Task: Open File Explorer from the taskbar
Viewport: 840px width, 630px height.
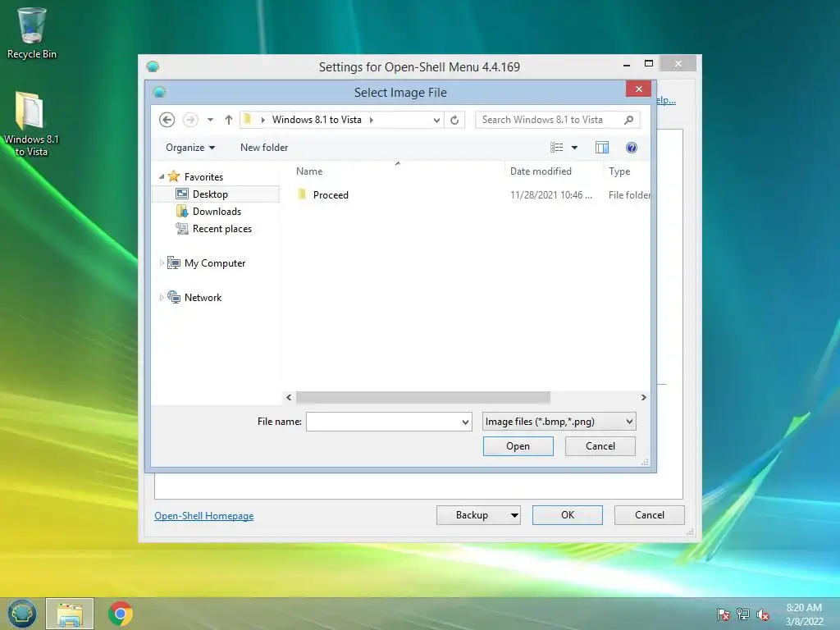Action: (70, 614)
